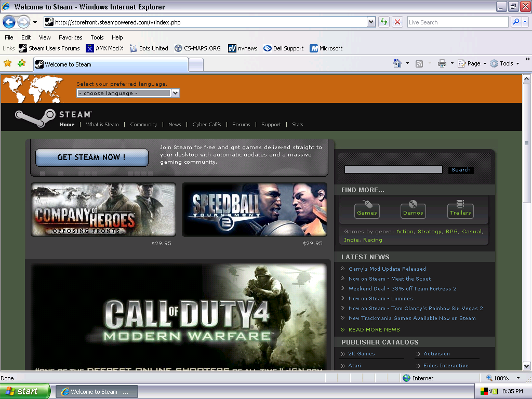Click the vertical scrollbar down arrow
The image size is (532, 399).
click(x=527, y=366)
